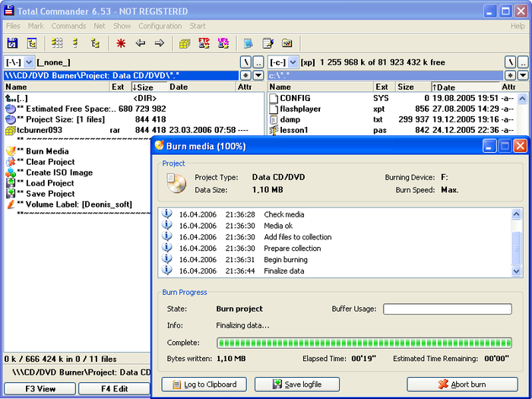
Task: Click the Abort burn button
Action: coord(462,385)
